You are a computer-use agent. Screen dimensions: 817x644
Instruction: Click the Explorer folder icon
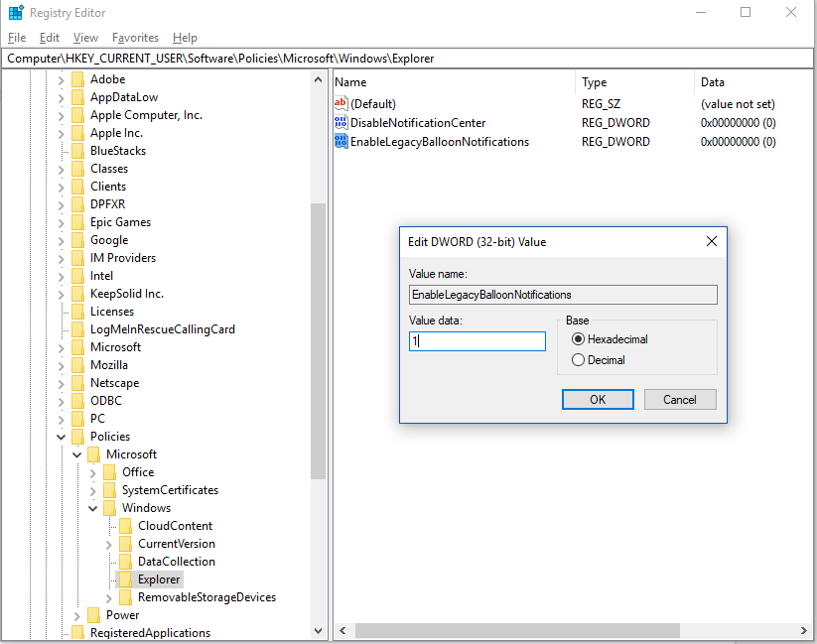tap(125, 580)
